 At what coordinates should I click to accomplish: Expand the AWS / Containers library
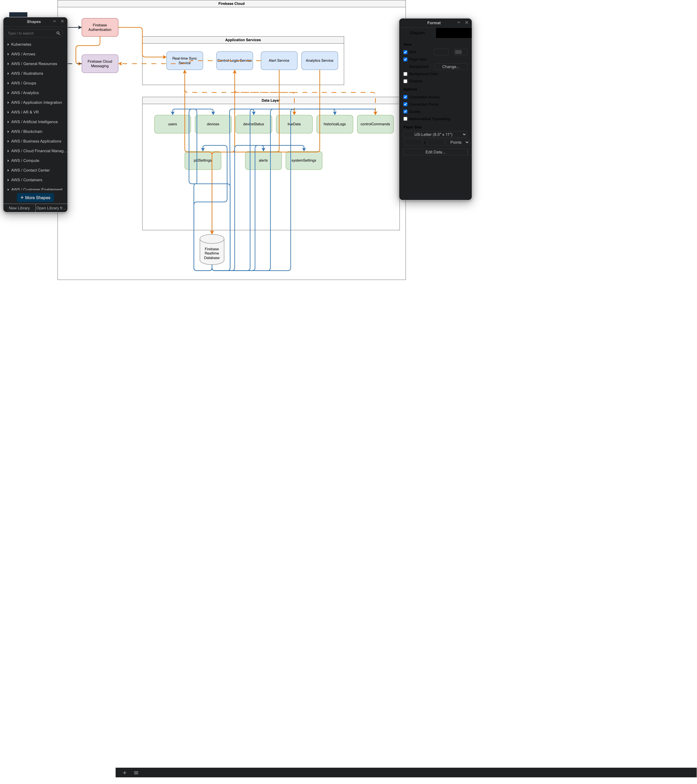(35, 180)
